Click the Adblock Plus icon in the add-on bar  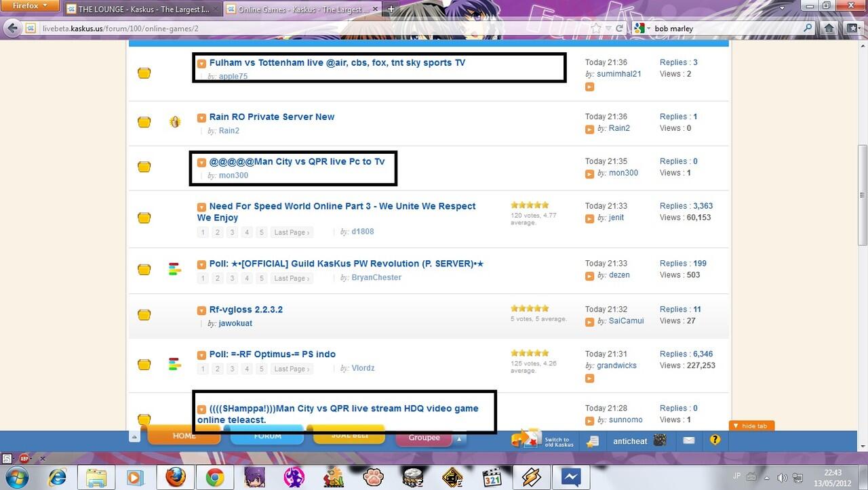pyautogui.click(x=26, y=459)
